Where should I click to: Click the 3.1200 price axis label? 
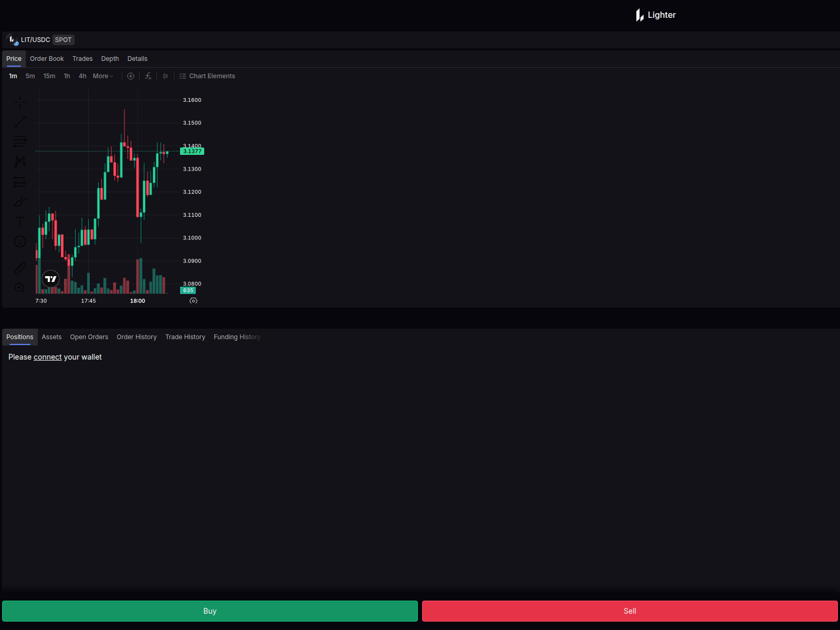(x=192, y=192)
